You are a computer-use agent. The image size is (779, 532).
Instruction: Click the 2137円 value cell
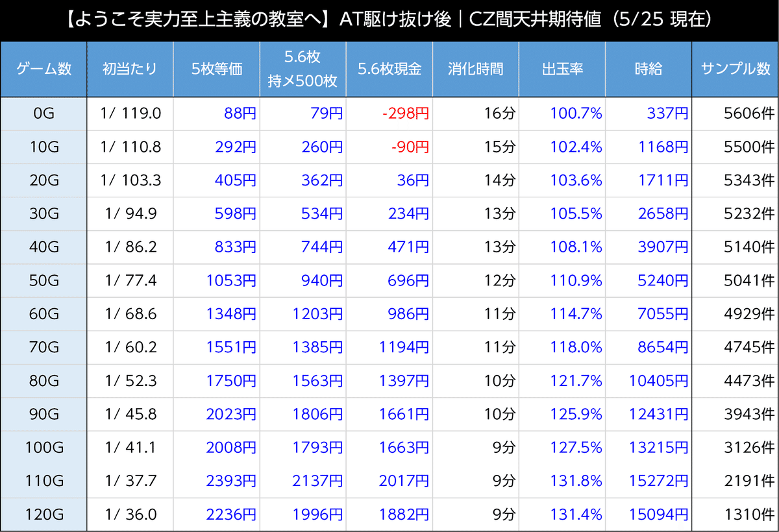[x=303, y=481]
